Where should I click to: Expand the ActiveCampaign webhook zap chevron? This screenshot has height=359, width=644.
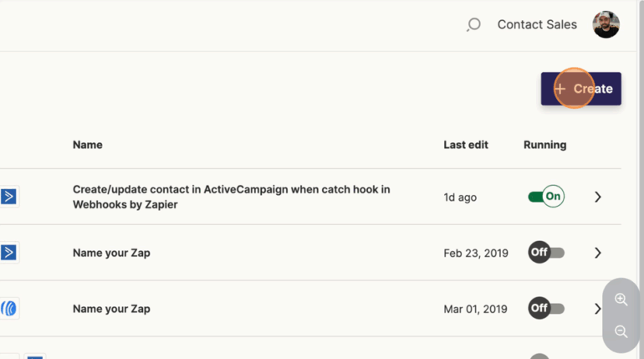(x=597, y=197)
